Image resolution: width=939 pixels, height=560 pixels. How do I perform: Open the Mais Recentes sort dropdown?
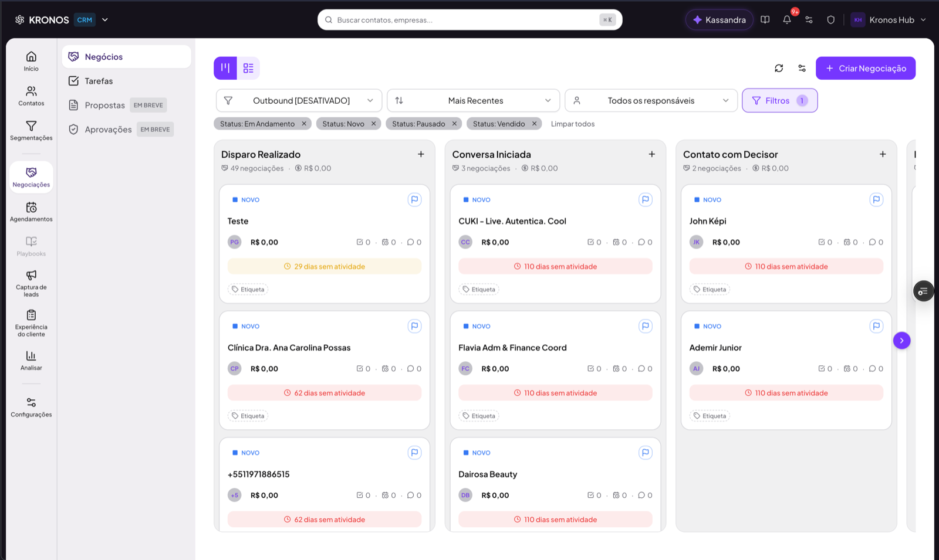[473, 100]
